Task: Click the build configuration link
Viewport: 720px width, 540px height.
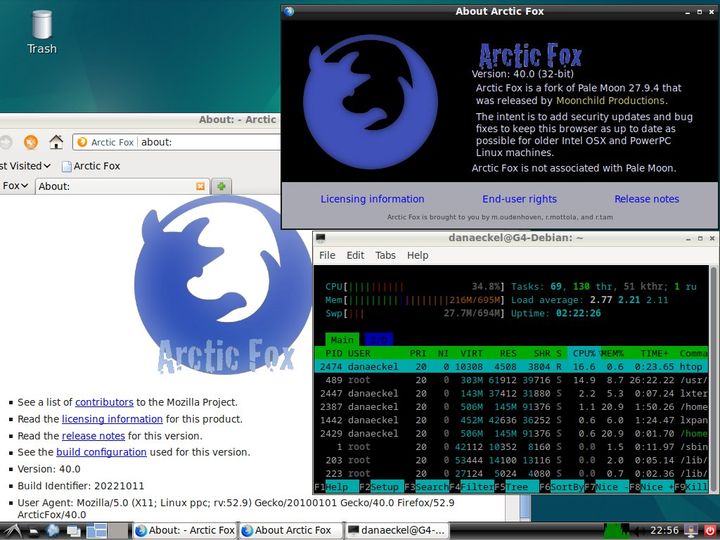Action: [101, 452]
